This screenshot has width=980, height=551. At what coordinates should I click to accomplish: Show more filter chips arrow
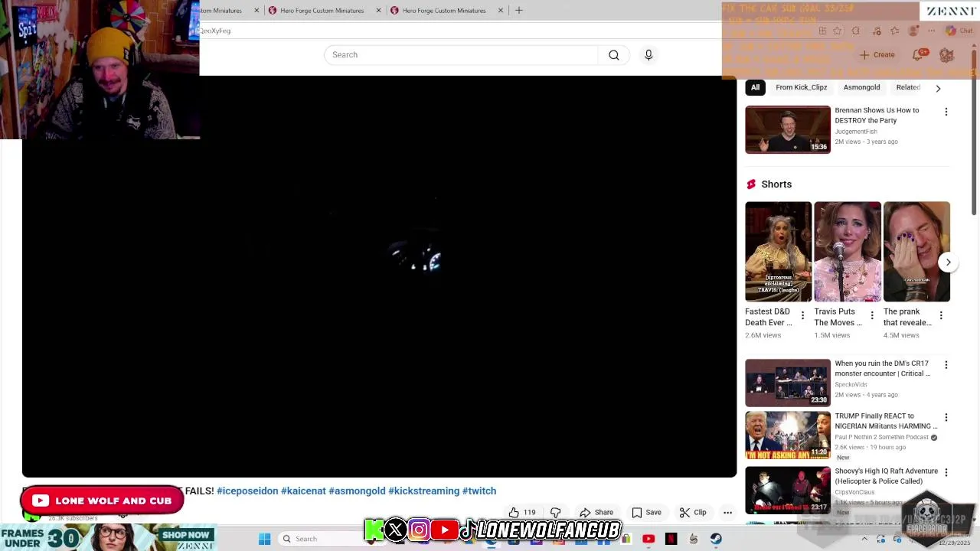pos(938,88)
